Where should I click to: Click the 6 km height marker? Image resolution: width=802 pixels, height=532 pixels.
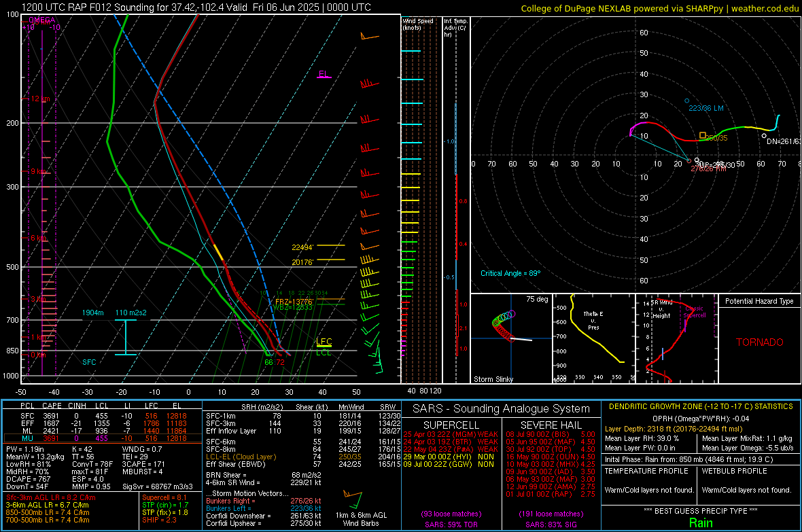[39, 238]
